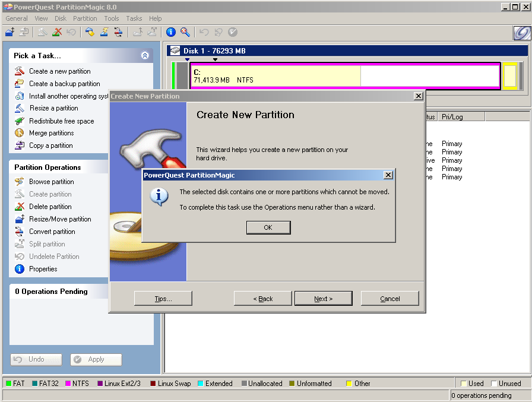The height and width of the screenshot is (402, 532).
Task: Click the status bar text 0 operations pending
Action: (x=482, y=395)
